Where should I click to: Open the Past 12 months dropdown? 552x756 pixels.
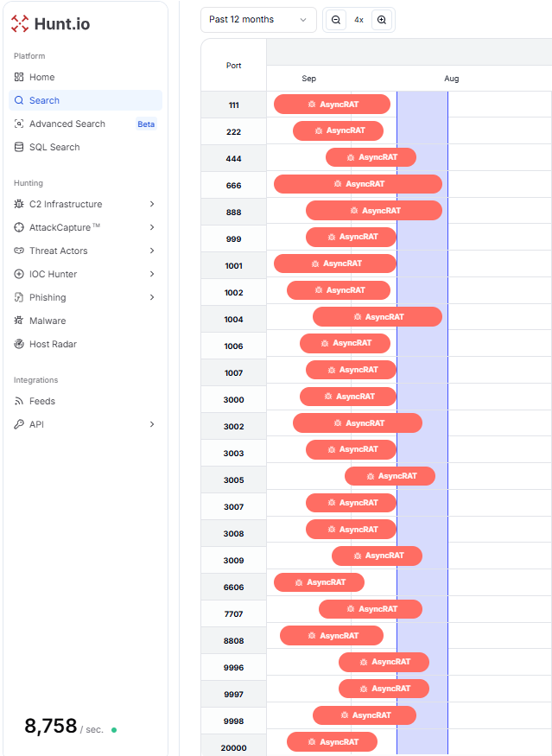click(258, 20)
